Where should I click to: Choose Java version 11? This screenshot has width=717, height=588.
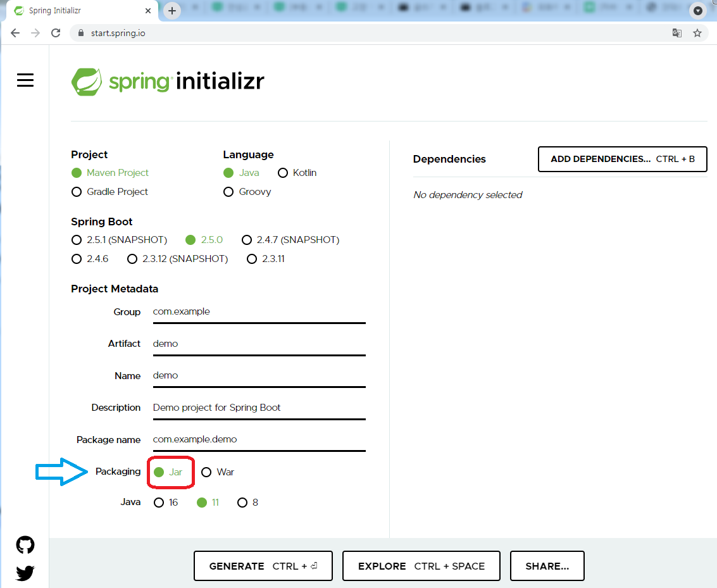[208, 503]
